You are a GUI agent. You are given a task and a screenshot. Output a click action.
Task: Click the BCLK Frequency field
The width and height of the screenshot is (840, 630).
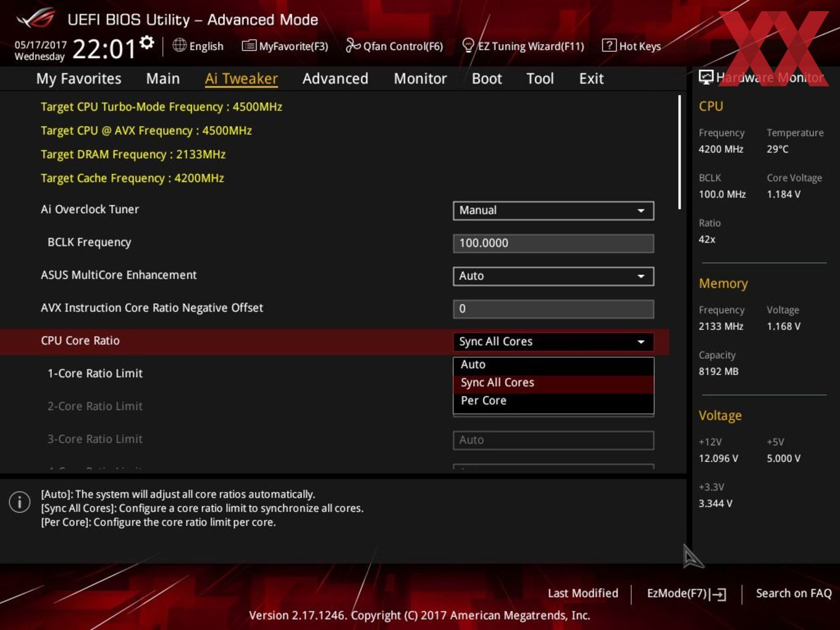coord(553,243)
